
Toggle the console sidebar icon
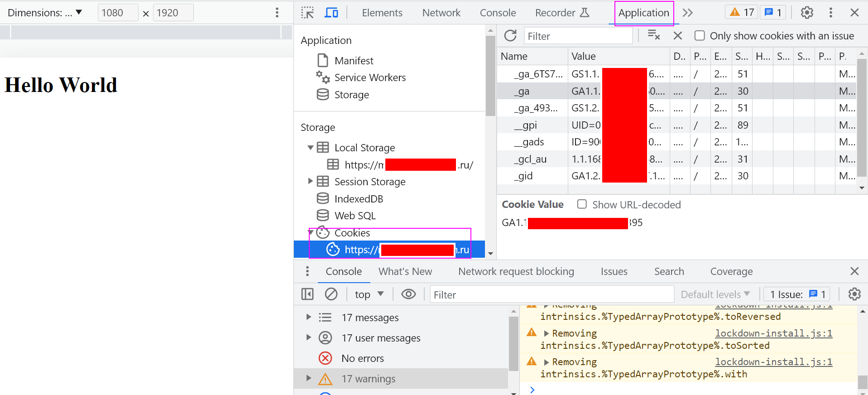pos(307,294)
